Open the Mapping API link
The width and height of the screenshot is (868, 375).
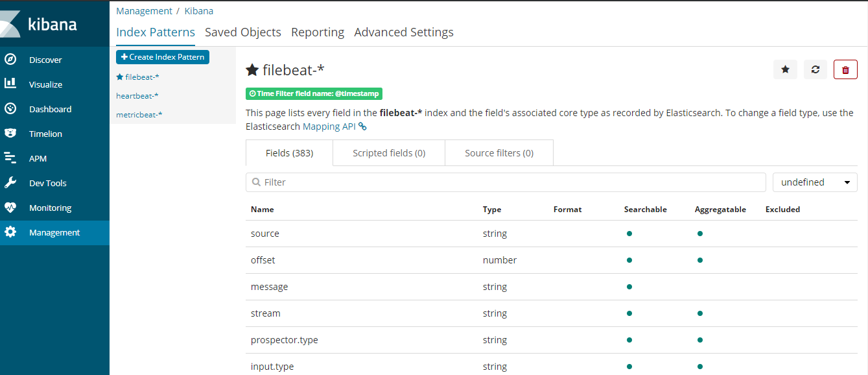(x=330, y=127)
